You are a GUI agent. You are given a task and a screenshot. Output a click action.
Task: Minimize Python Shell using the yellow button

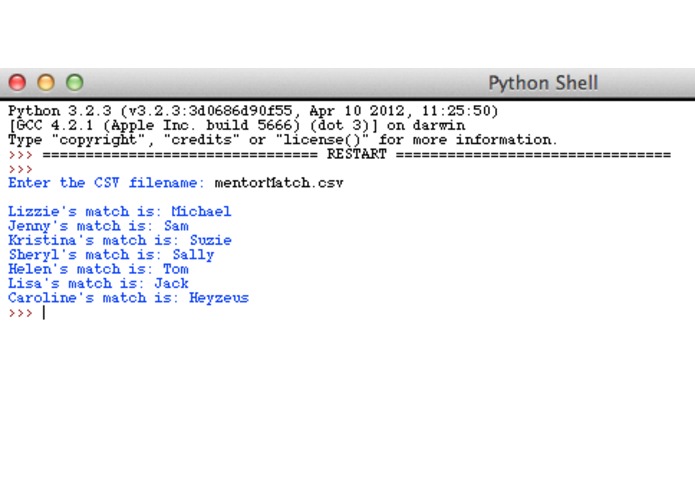click(46, 82)
